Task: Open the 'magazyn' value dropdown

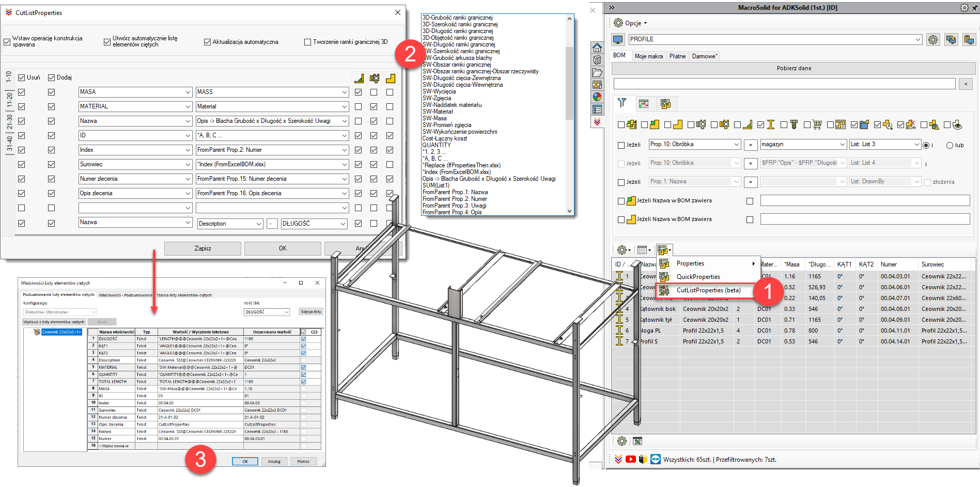Action: 842,145
